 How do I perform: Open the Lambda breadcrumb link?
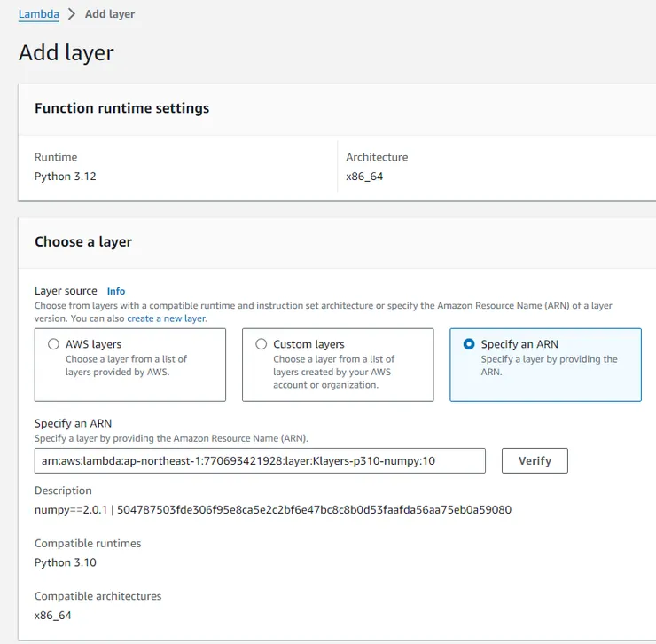click(x=38, y=14)
